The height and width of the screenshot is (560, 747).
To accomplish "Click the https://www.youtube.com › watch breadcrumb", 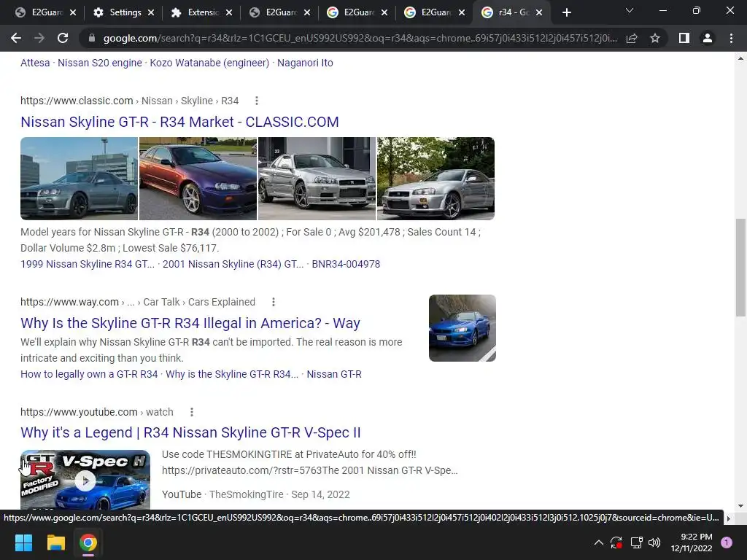I will (x=97, y=412).
